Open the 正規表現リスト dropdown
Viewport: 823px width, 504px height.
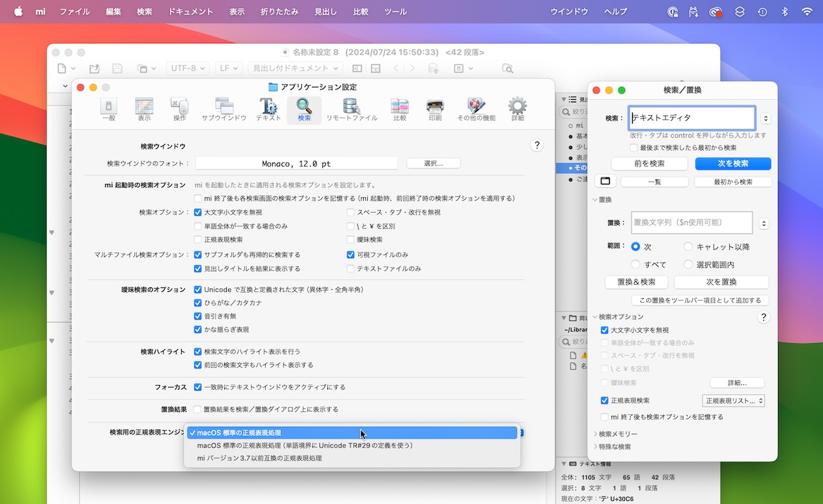(734, 401)
